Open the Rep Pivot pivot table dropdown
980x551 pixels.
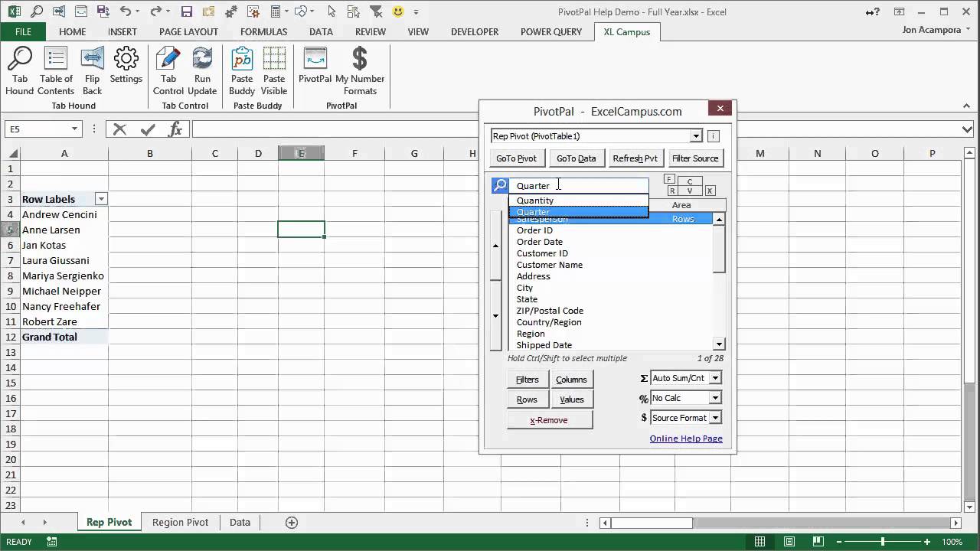pos(696,136)
